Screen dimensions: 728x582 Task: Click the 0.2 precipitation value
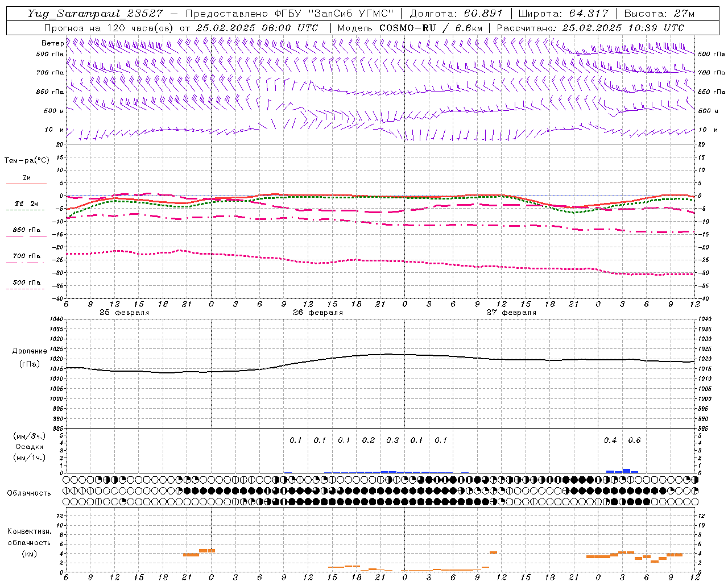(x=369, y=440)
